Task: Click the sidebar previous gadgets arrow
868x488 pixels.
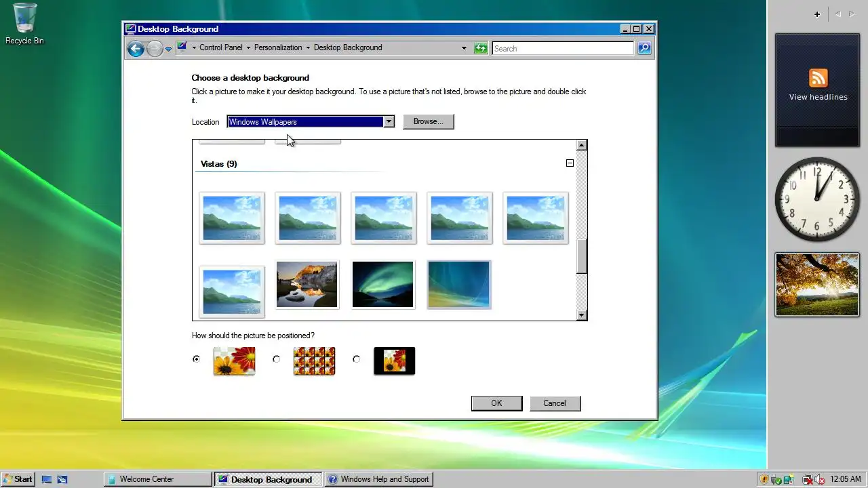Action: [x=837, y=14]
